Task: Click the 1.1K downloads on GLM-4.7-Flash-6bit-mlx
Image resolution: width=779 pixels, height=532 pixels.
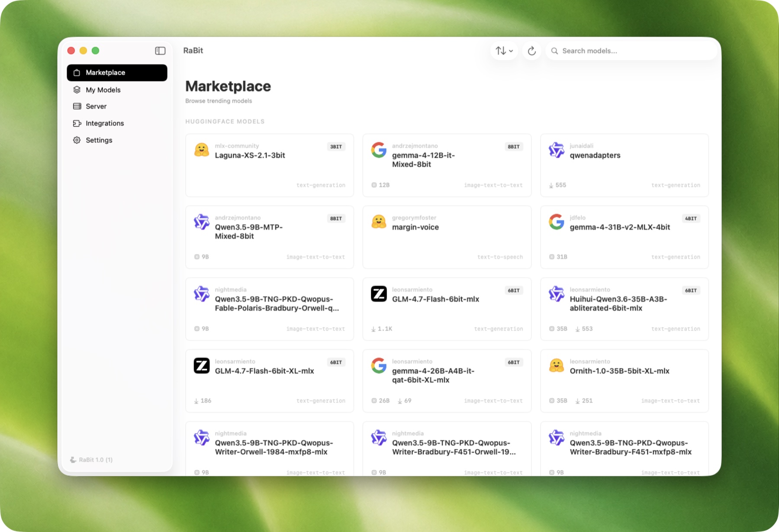Action: 382,329
